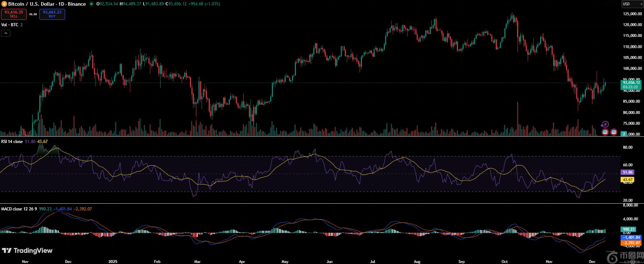Open the purple lightning event icon
The image size is (644, 264).
[x=605, y=124]
